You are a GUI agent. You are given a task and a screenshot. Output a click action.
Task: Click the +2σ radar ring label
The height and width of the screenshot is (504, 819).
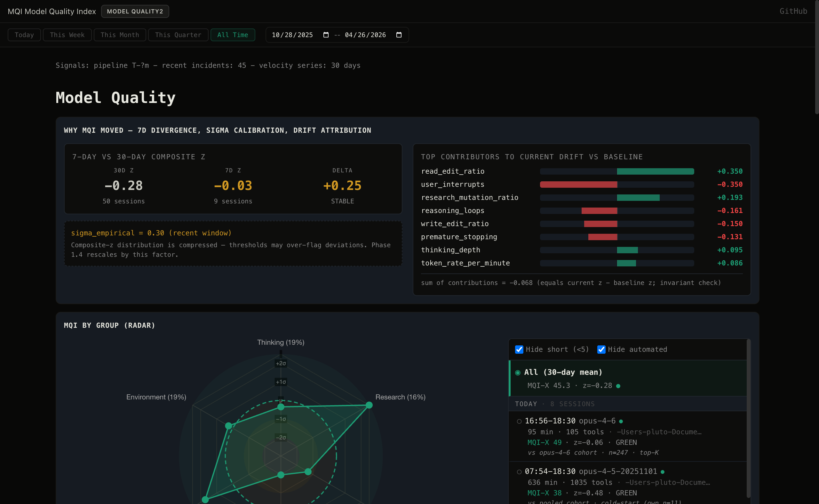281,363
